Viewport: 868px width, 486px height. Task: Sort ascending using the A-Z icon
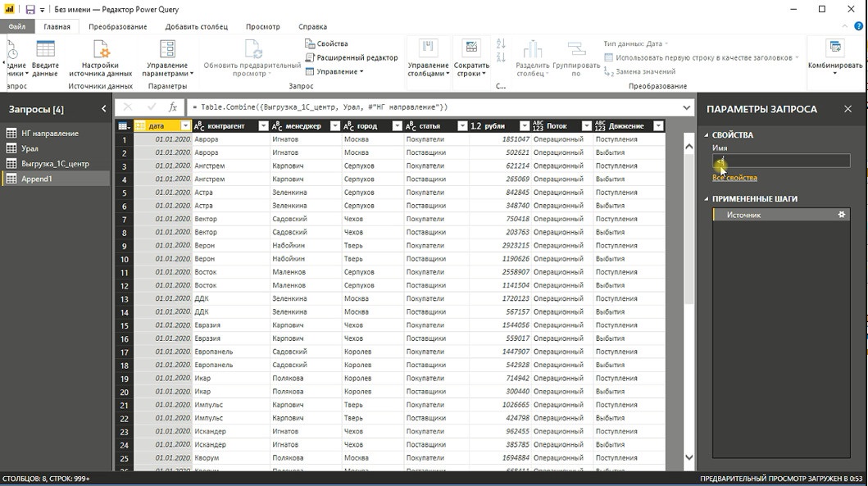501,43
